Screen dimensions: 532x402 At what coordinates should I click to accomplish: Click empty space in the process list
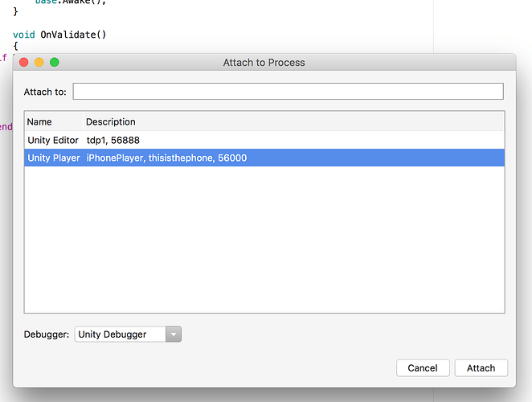click(264, 240)
